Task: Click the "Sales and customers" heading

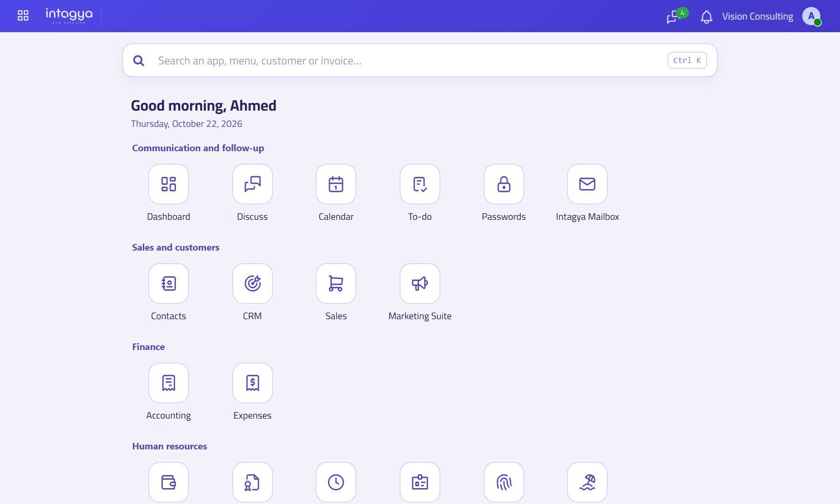Action: (x=175, y=247)
